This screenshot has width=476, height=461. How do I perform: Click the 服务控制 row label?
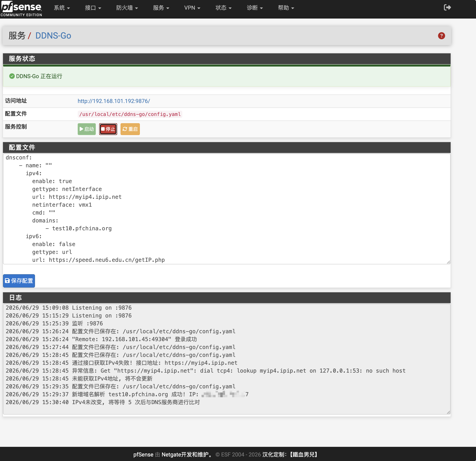click(x=16, y=127)
